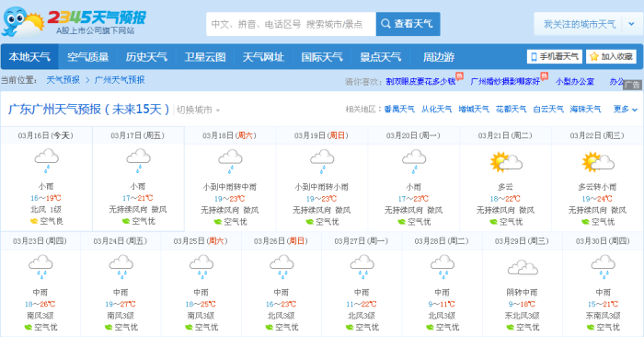Click the rain cloud icon for 03月18日

230,162
